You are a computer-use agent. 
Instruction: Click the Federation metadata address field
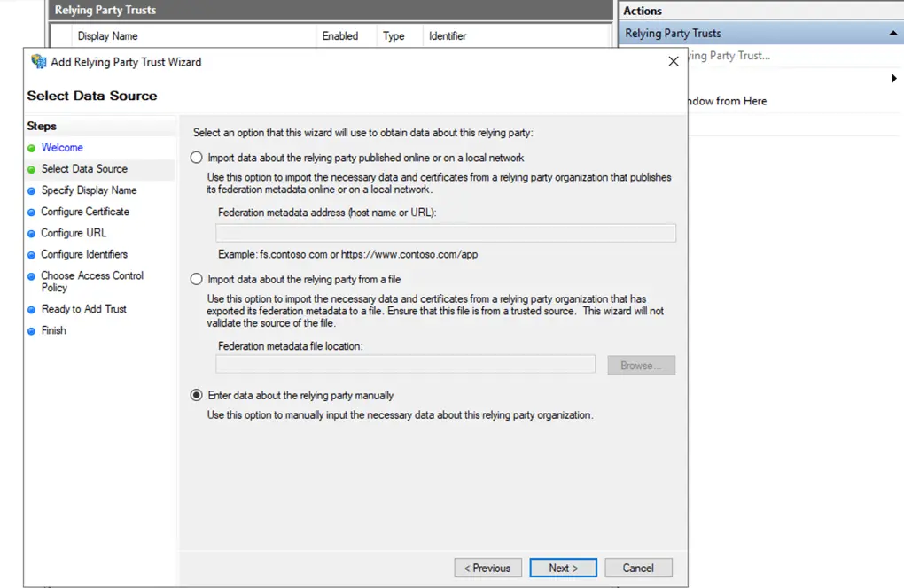tap(446, 233)
